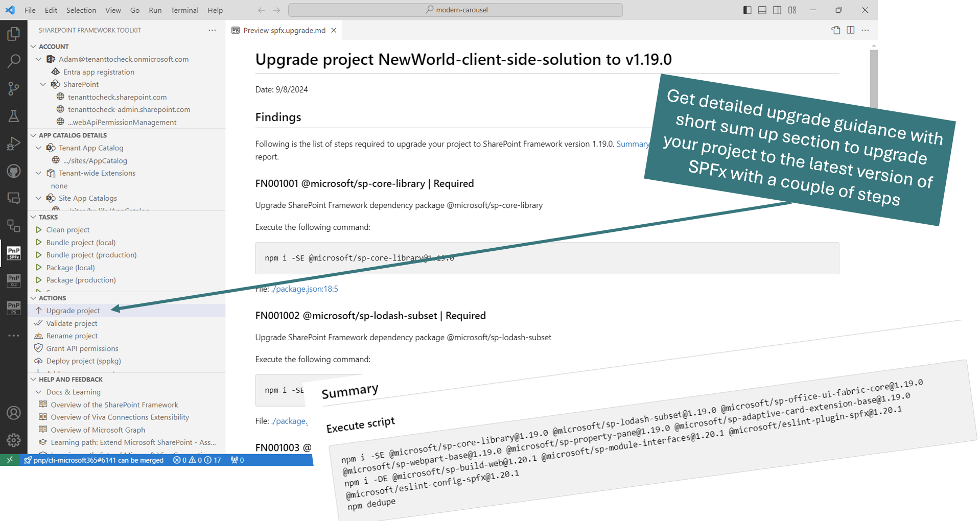
Task: Open the Remote Explorer monitor icon
Action: click(x=14, y=198)
